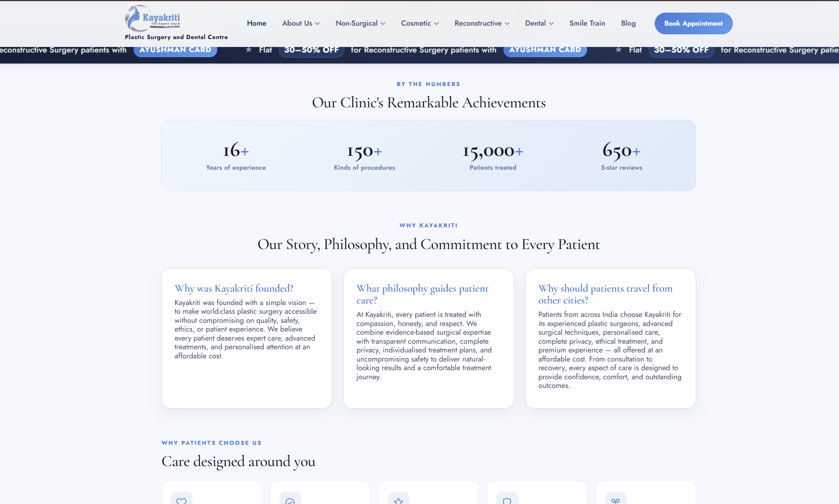Expand the Dental dropdown menu

539,23
